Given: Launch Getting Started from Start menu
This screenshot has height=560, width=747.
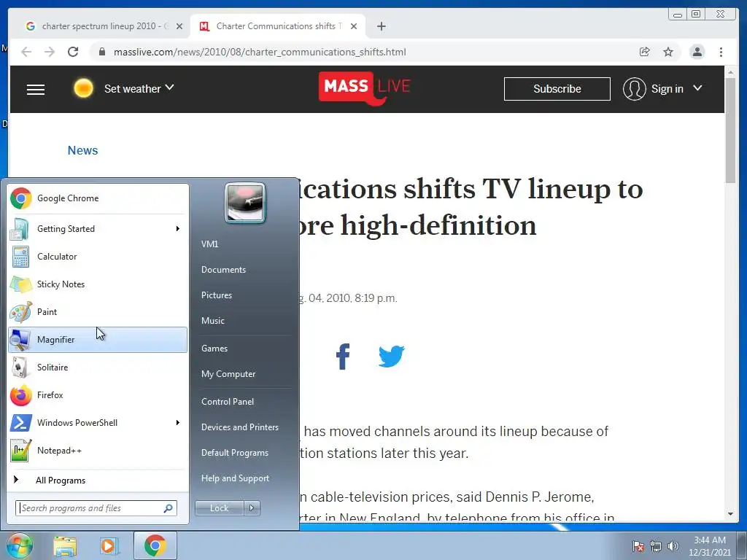Looking at the screenshot, I should pyautogui.click(x=98, y=228).
